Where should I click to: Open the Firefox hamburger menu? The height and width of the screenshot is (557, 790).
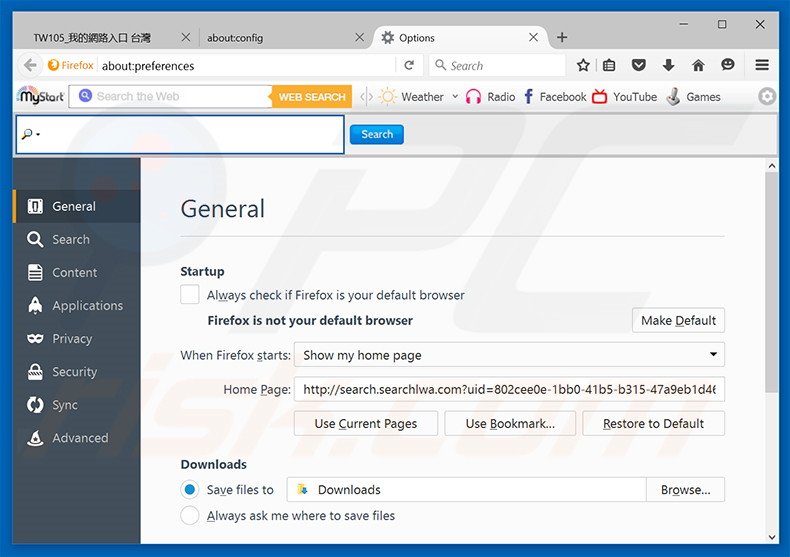[762, 65]
